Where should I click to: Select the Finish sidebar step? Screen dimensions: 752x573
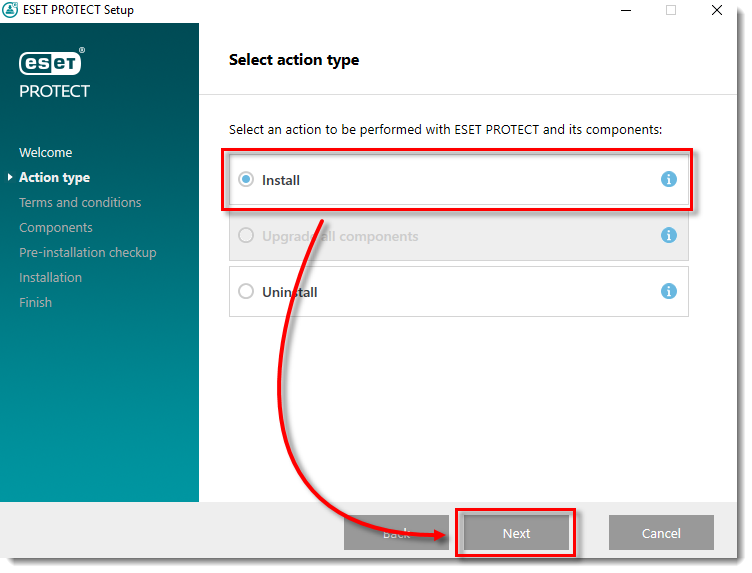tap(35, 303)
